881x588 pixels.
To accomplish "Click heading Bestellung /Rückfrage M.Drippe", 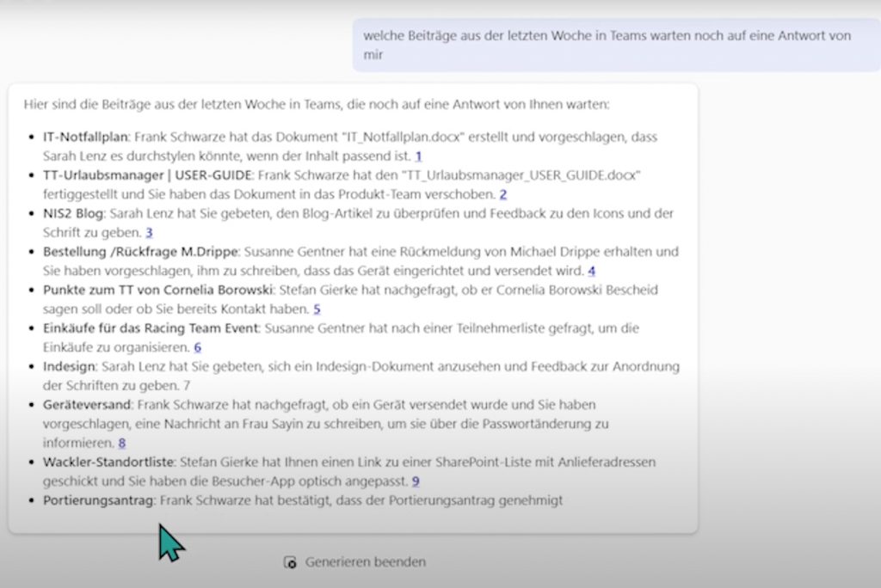I will [140, 252].
